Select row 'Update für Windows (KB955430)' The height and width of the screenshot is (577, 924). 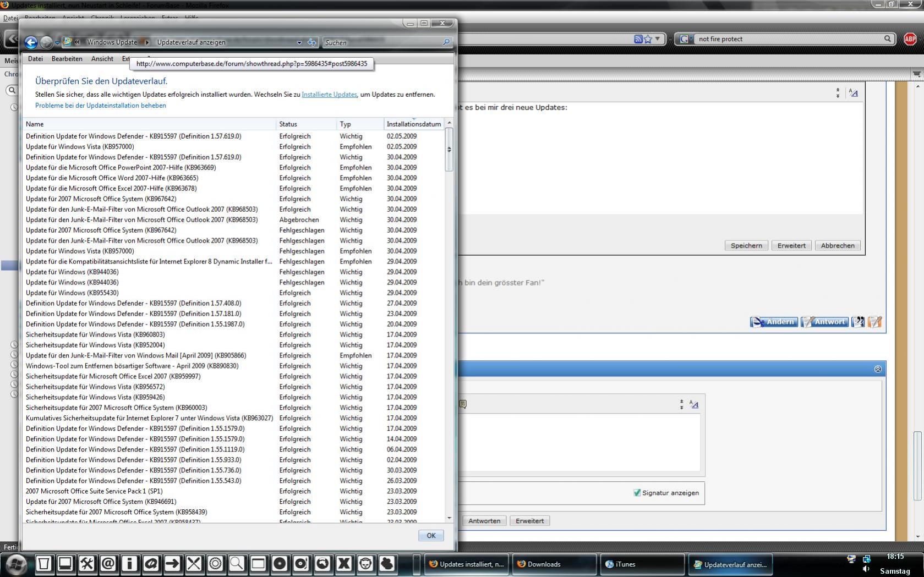click(x=233, y=293)
